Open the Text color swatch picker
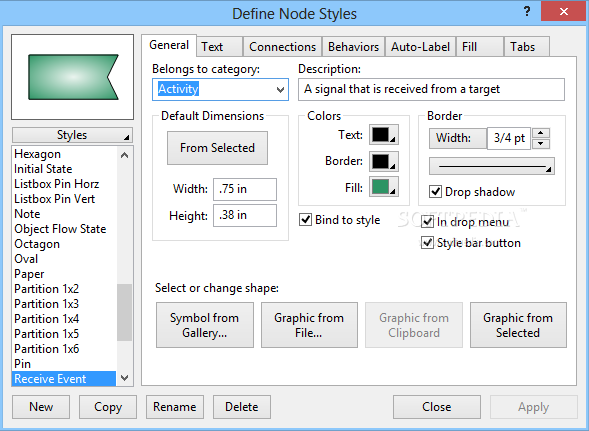This screenshot has height=431, width=589. click(384, 135)
